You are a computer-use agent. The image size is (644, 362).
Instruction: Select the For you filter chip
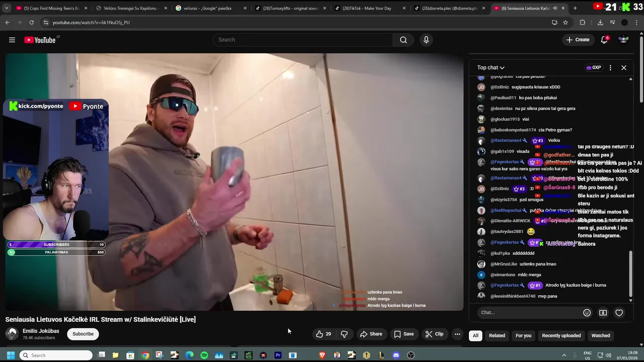point(523,335)
